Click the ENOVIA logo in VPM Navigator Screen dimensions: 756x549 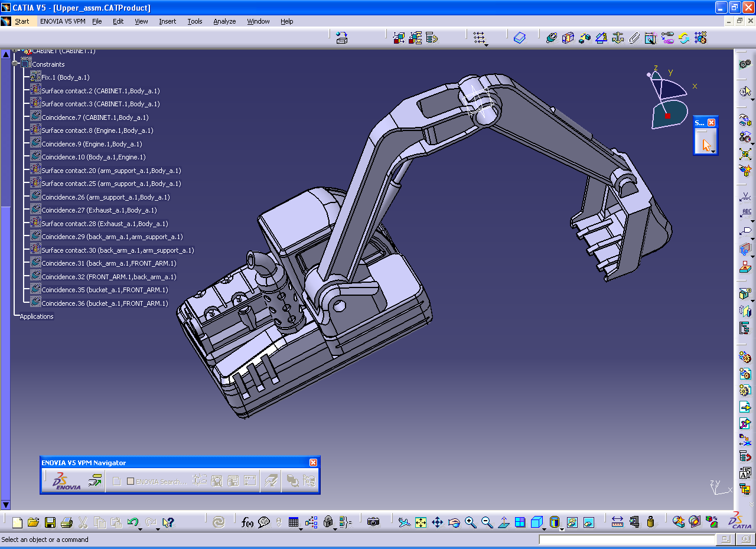coord(67,481)
